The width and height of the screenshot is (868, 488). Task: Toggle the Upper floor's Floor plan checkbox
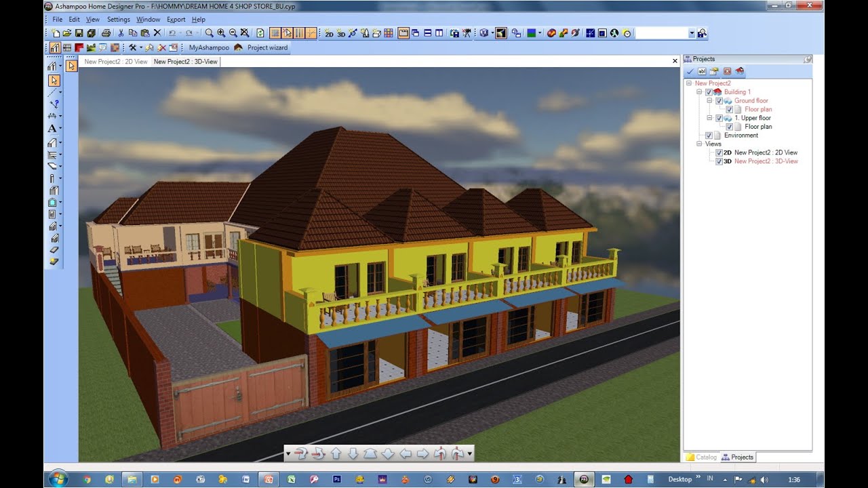pos(730,127)
